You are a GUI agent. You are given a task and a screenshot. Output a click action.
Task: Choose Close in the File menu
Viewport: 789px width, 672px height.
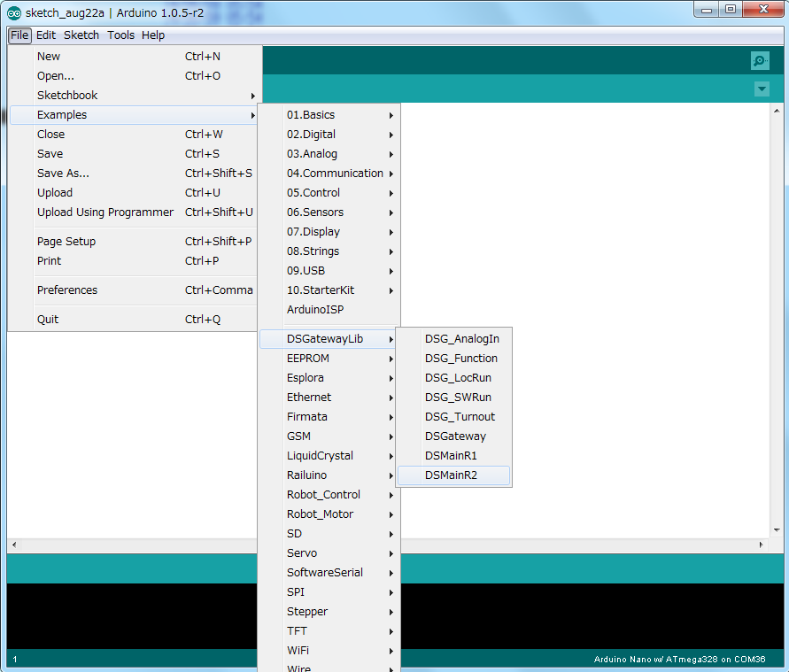pos(135,135)
